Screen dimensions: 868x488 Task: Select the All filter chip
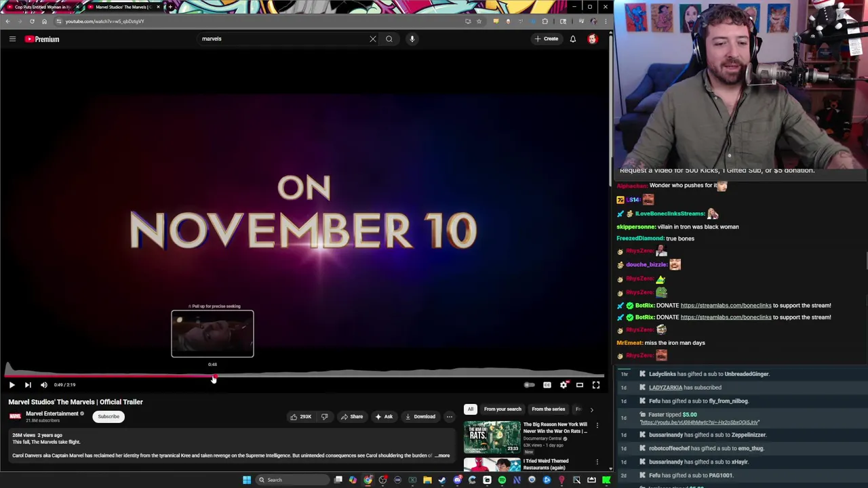coord(471,409)
